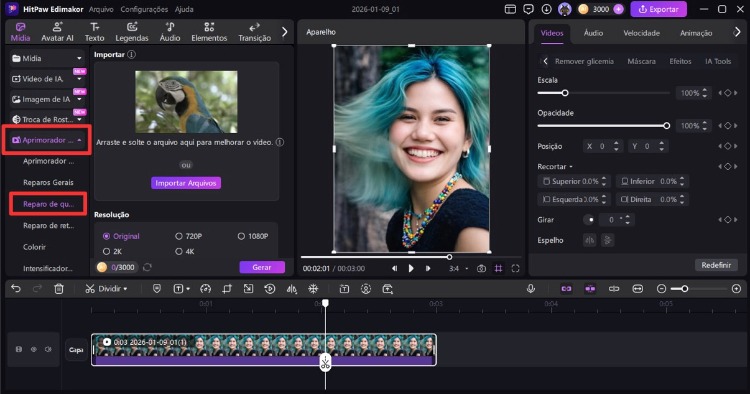The image size is (750, 394).
Task: Toggle the auto-ripple button in timeline toolbar
Action: tap(590, 289)
